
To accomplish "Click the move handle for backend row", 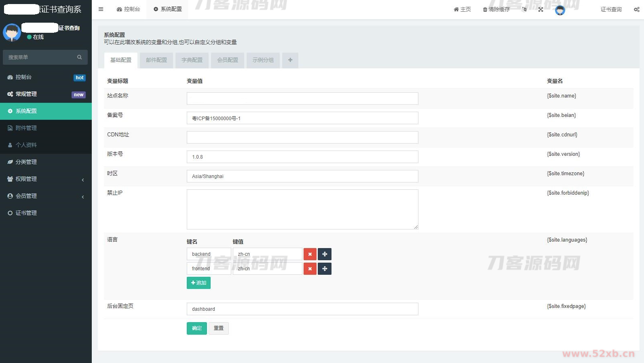I will point(325,254).
